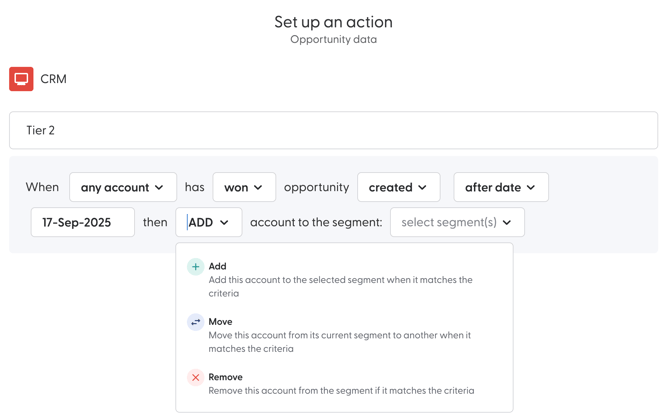Viewport: 670px width, 416px height.
Task: Pick the 'Remove' action option
Action: coord(225,377)
